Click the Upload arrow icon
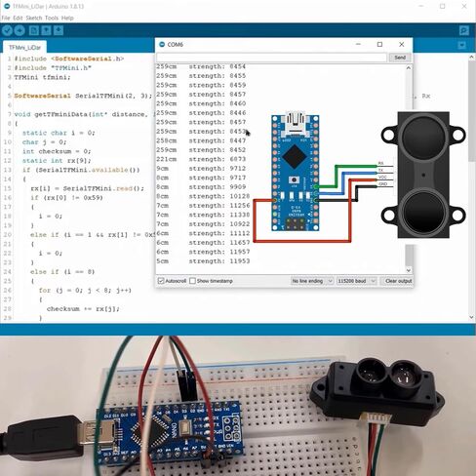476x476 pixels. pos(20,30)
